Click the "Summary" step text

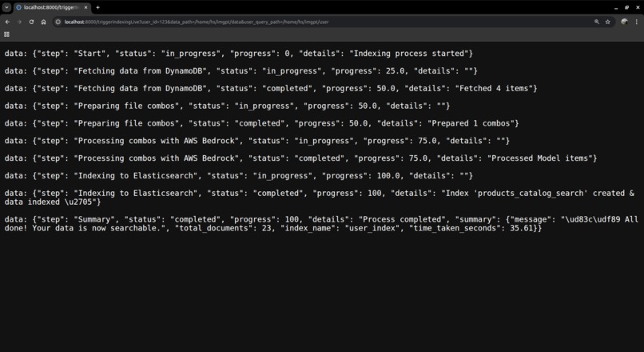click(x=94, y=219)
